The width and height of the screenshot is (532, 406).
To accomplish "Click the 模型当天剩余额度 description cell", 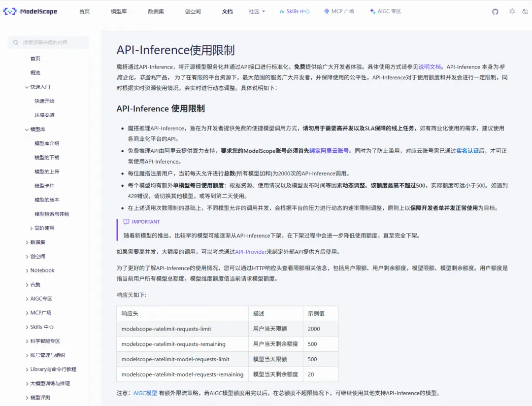I will tap(275, 374).
